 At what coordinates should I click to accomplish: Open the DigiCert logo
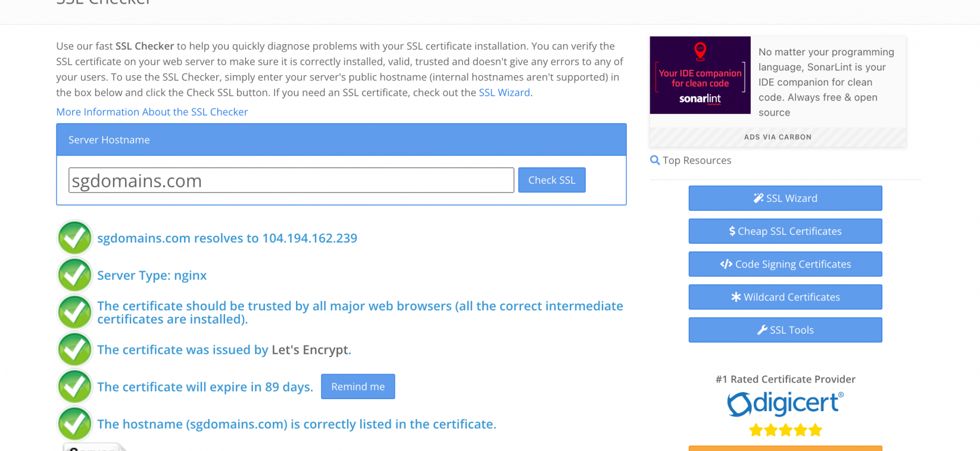pyautogui.click(x=785, y=404)
